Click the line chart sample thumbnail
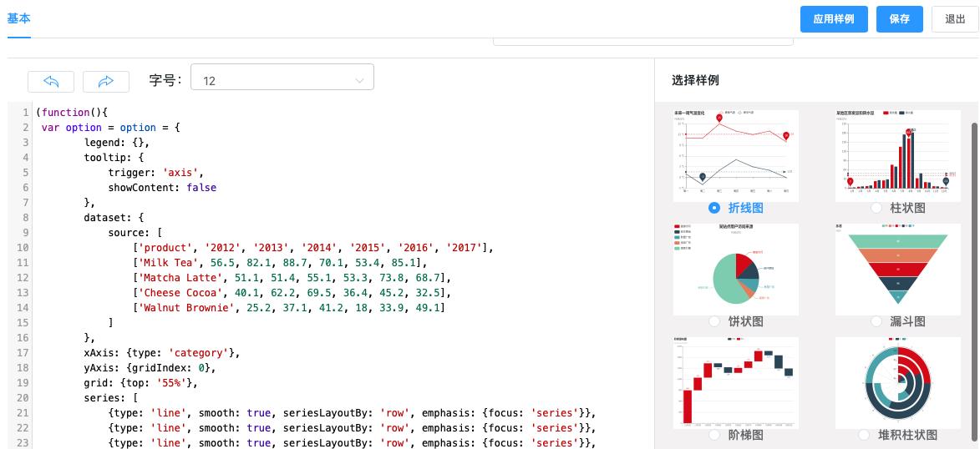Viewport: 980px width, 449px height. 735,154
